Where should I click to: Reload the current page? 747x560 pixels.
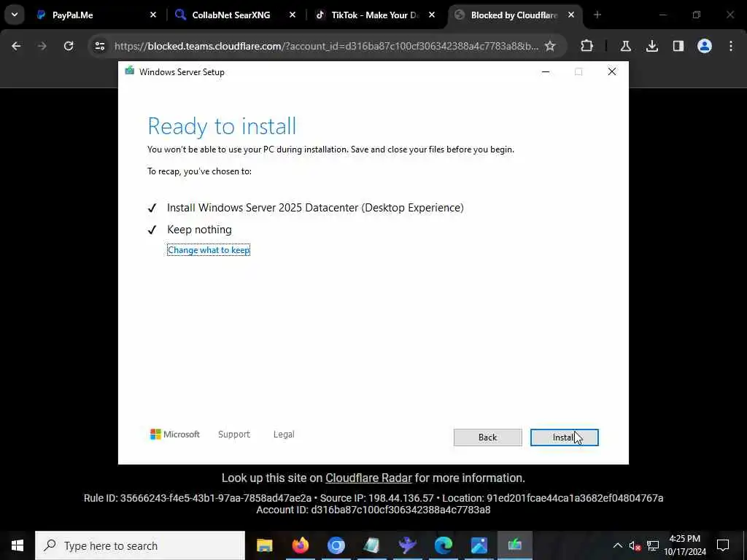69,46
